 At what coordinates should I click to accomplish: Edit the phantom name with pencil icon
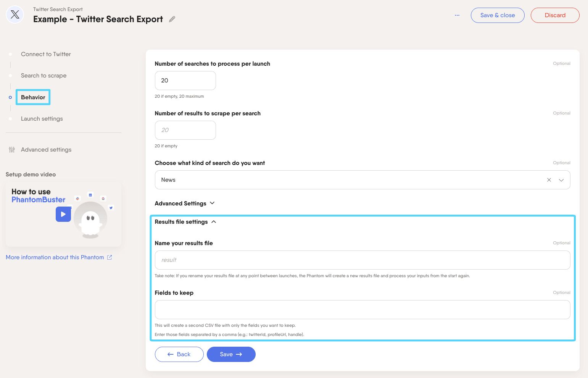(x=172, y=19)
